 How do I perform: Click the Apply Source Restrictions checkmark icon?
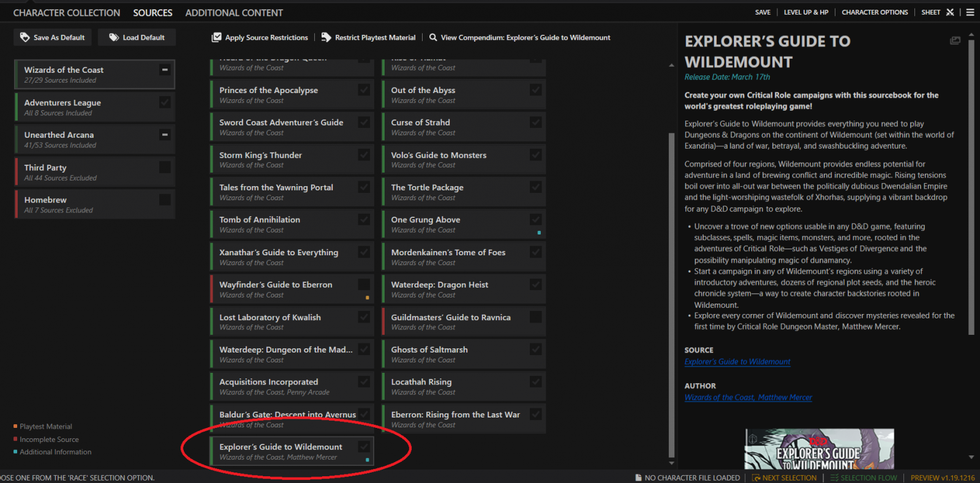click(216, 37)
